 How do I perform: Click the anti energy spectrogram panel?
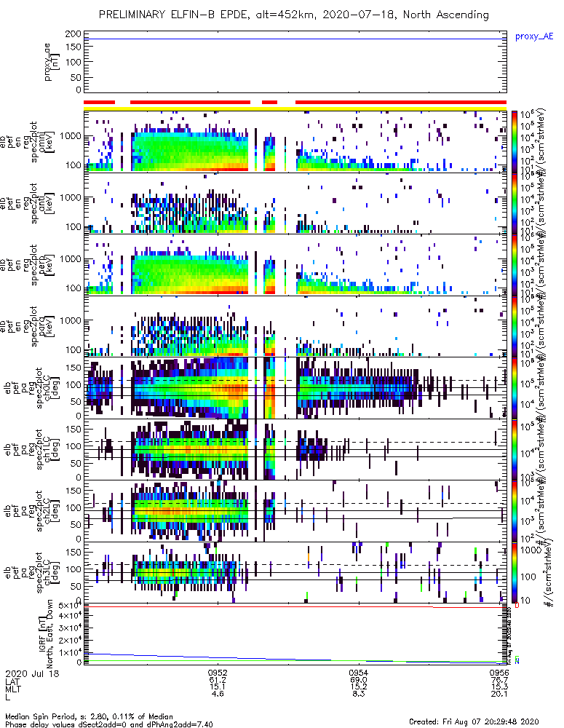295,203
